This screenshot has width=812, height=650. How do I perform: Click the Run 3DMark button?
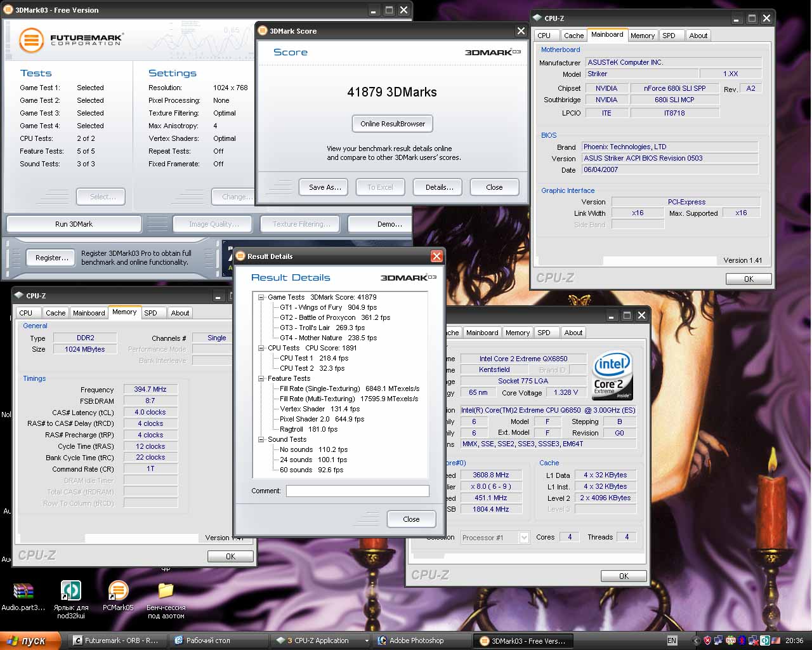(x=74, y=224)
